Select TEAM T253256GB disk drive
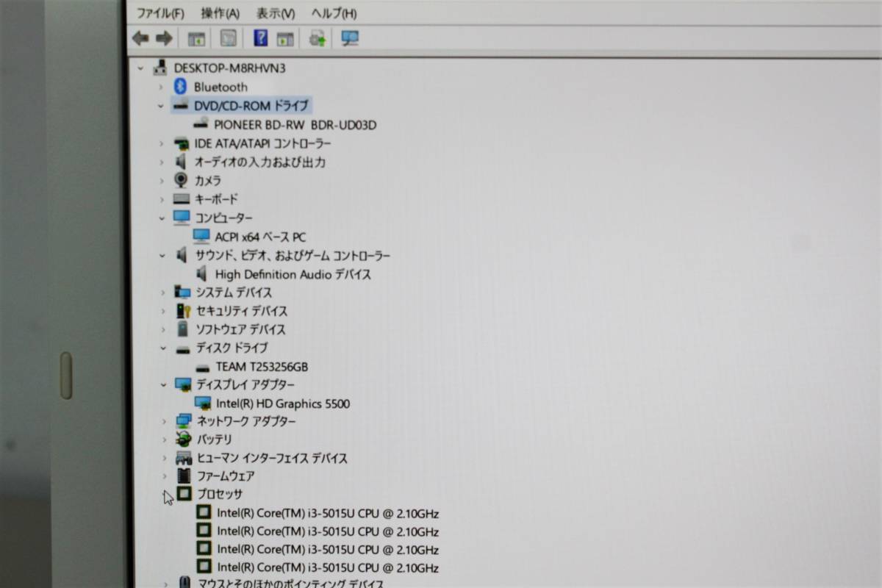The width and height of the screenshot is (882, 588). tap(262, 366)
